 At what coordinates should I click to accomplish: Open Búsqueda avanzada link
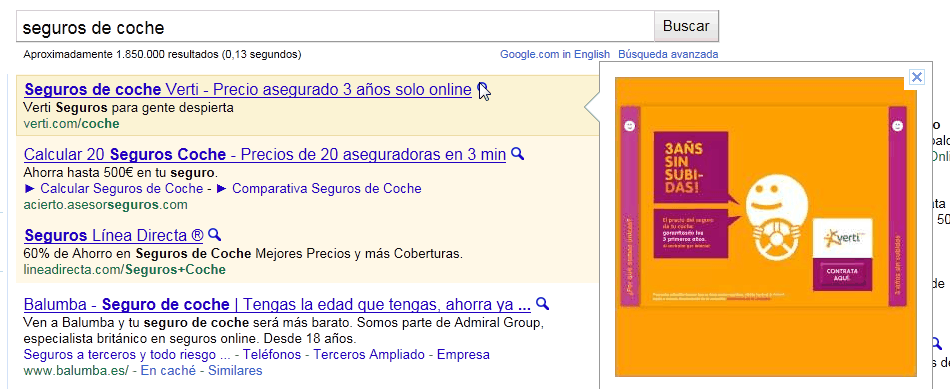click(668, 55)
